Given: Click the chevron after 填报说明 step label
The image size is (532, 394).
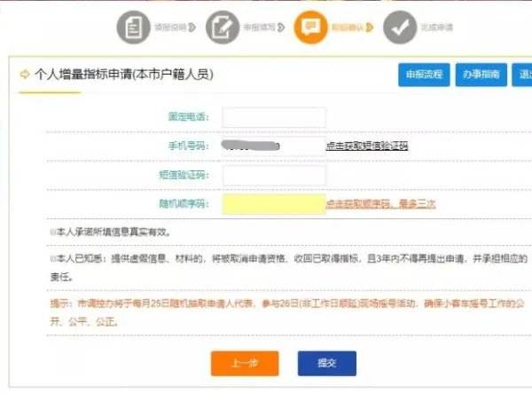Looking at the screenshot, I should click(192, 28).
